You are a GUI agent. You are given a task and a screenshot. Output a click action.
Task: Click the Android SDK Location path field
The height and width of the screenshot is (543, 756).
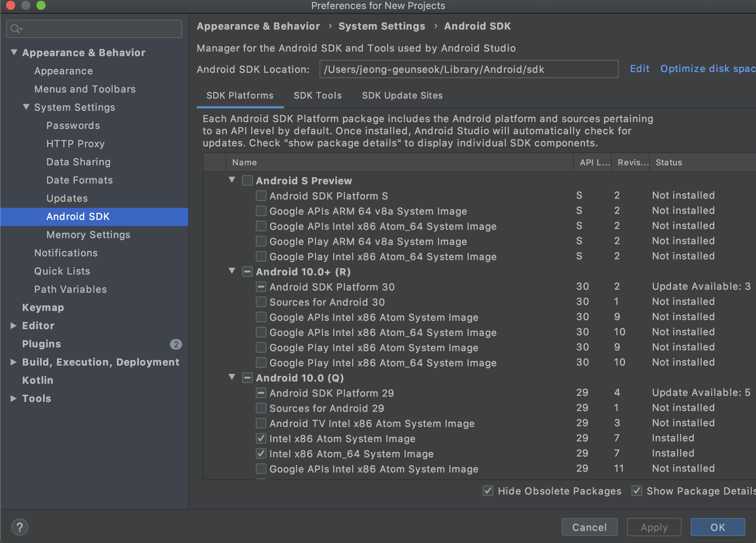[x=468, y=69]
